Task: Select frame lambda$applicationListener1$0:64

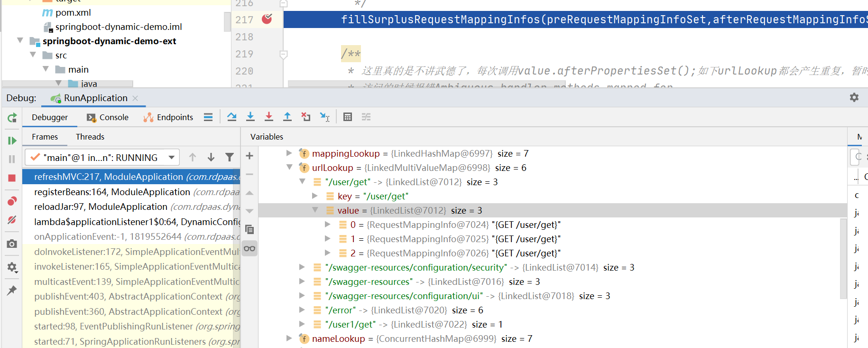Action: [x=131, y=222]
